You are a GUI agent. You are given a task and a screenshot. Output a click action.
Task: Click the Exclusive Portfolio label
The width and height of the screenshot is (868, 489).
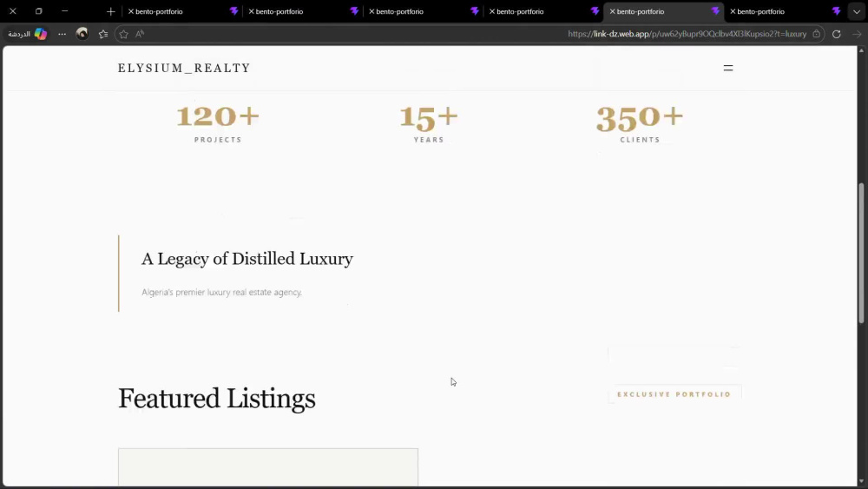click(x=674, y=394)
